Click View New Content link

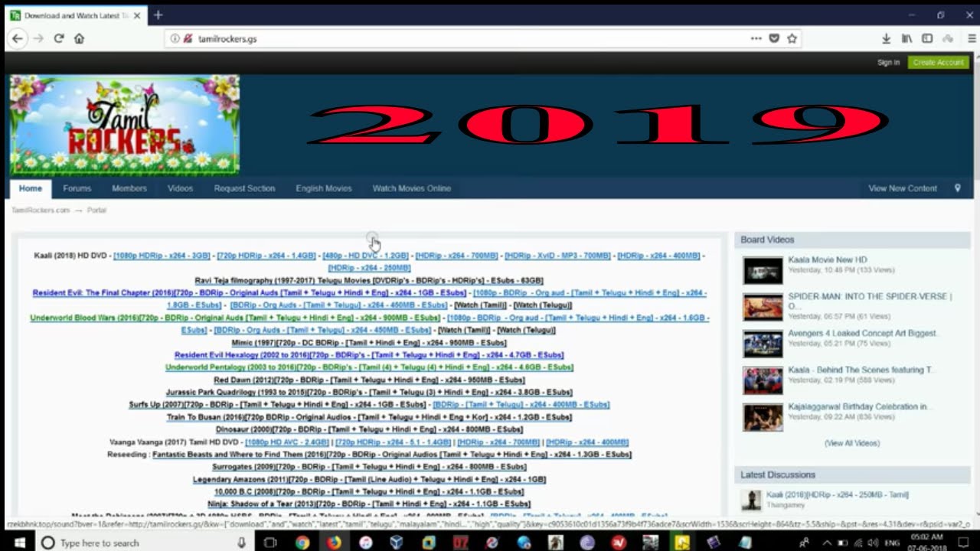coord(903,188)
